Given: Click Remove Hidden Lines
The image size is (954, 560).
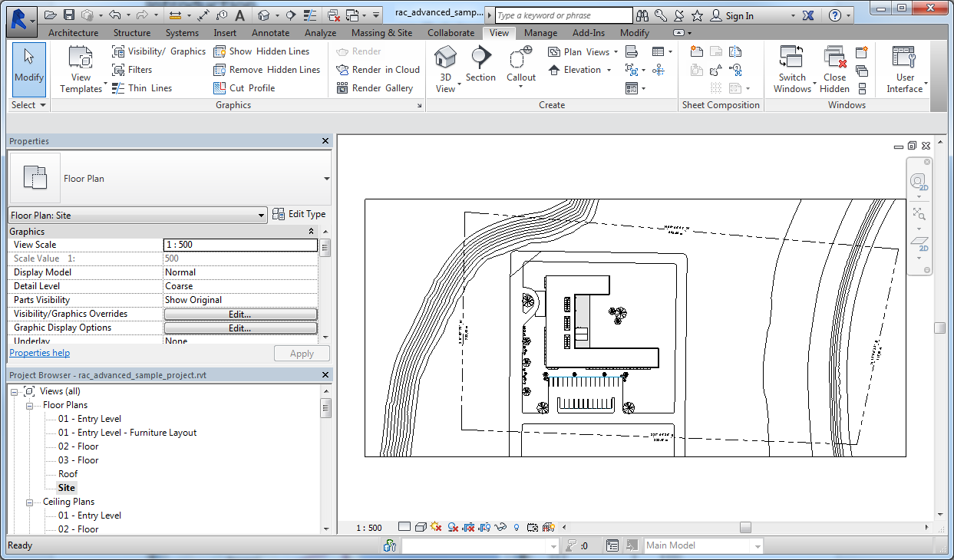Looking at the screenshot, I should pyautogui.click(x=266, y=70).
